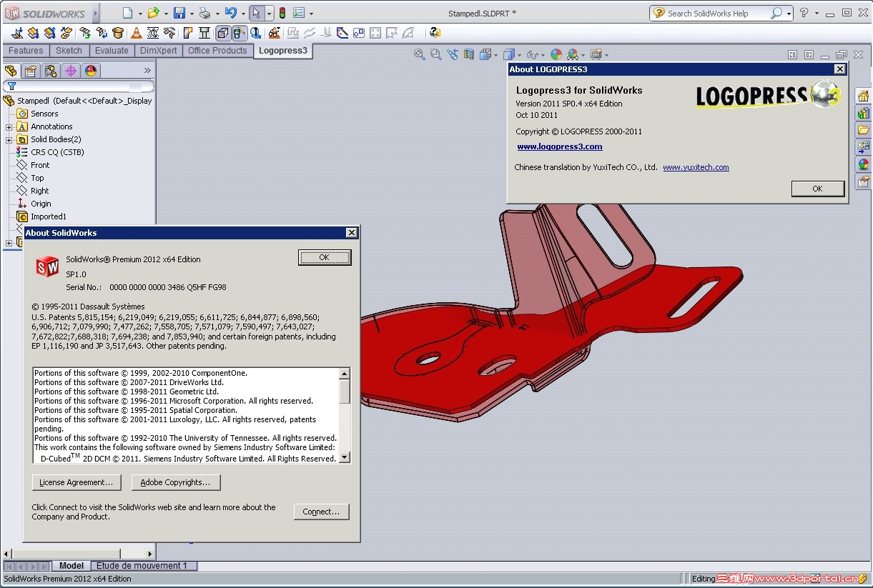Open the View Orientation dropdown arrow
873x588 pixels.
(x=495, y=55)
